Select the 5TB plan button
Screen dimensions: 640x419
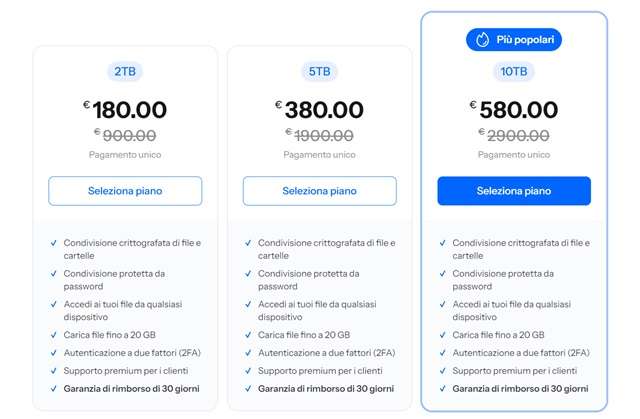point(319,191)
